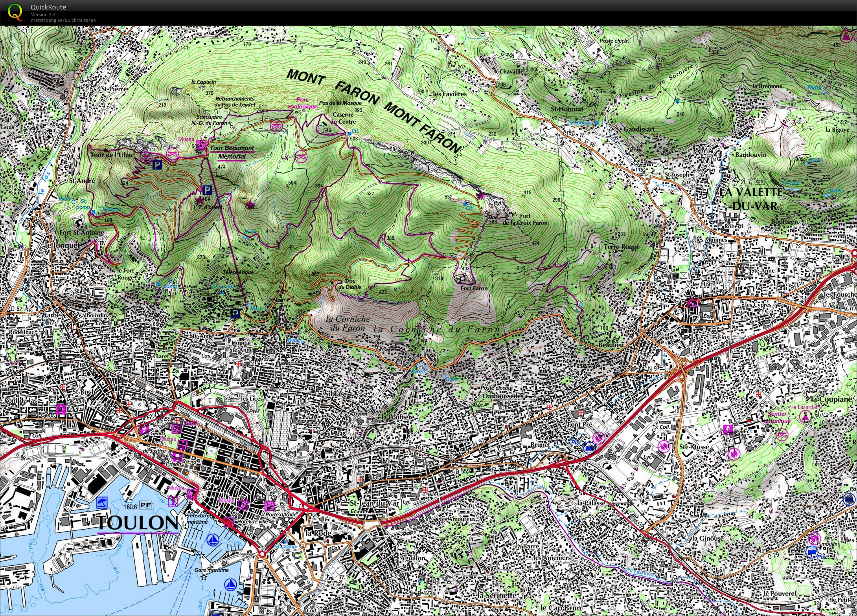Click the matstroeng.se/quickroute/en link
Screen dimensions: 857x616
click(x=63, y=20)
